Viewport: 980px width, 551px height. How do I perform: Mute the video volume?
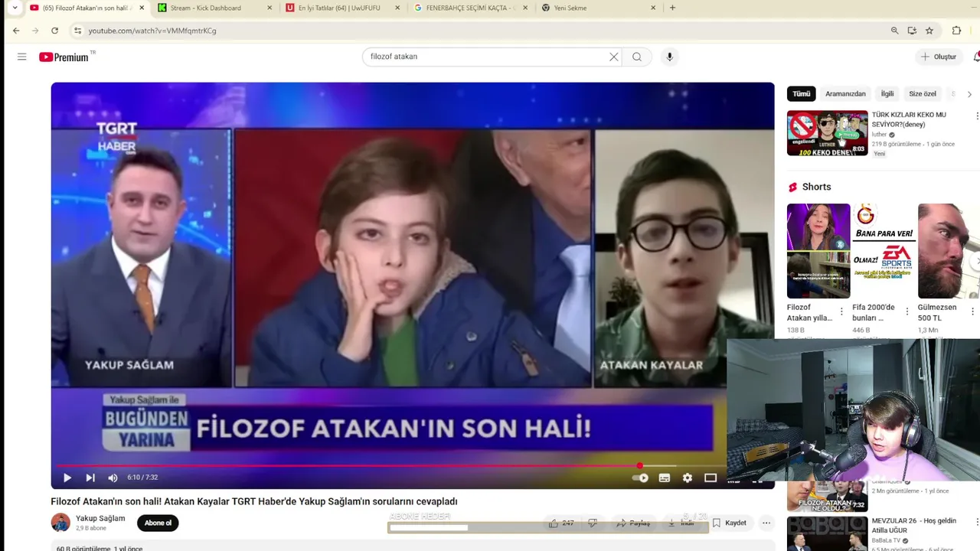[113, 478]
